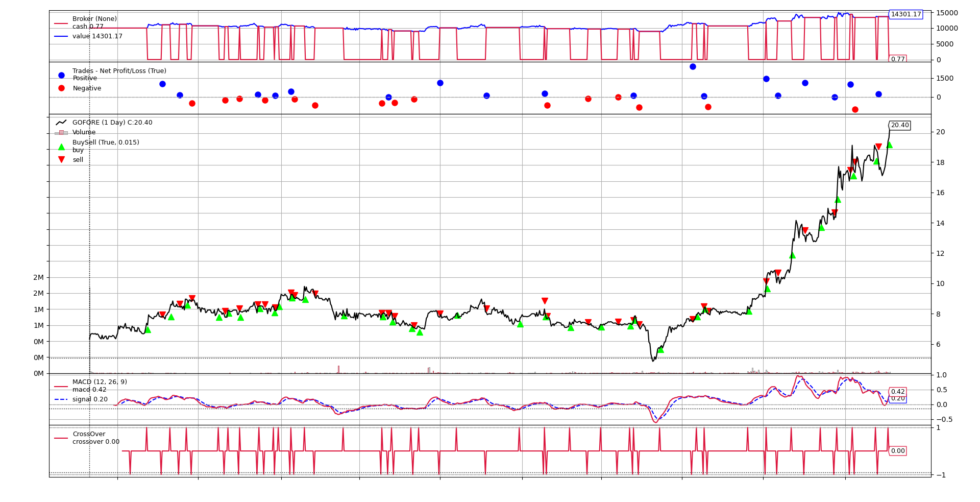Click the red macd legend line marker
This screenshot has height=502, width=980.
coord(61,387)
